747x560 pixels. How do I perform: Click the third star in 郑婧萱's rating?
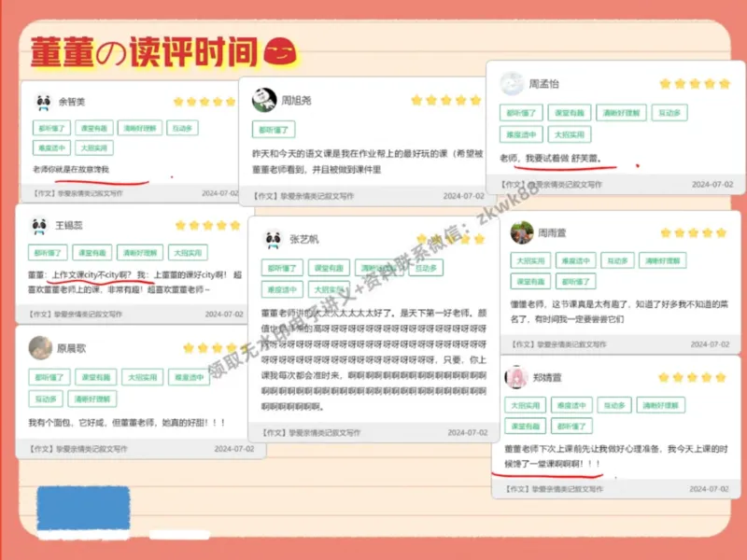692,378
